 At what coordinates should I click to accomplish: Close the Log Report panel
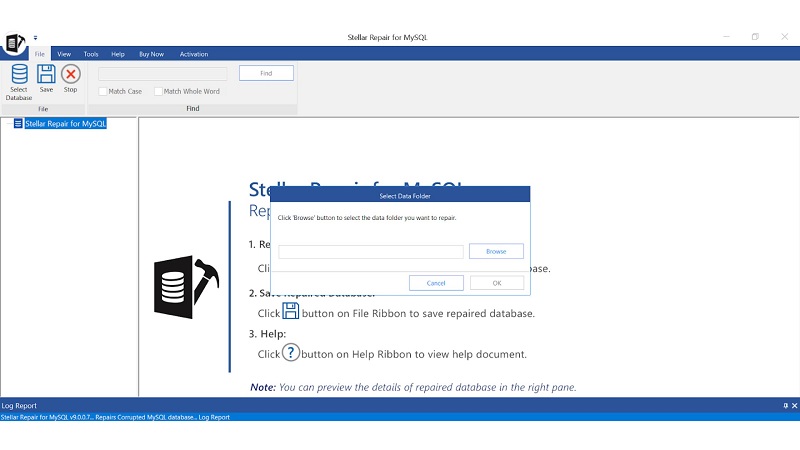(x=794, y=406)
